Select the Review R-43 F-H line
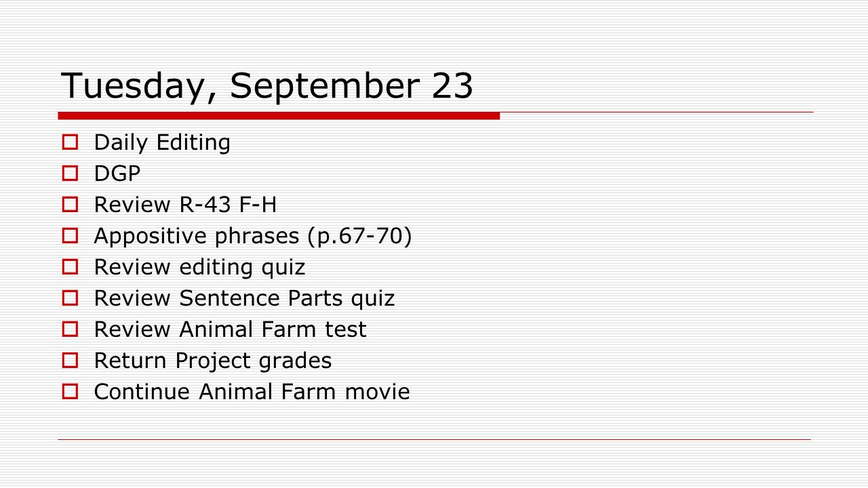 (x=185, y=205)
